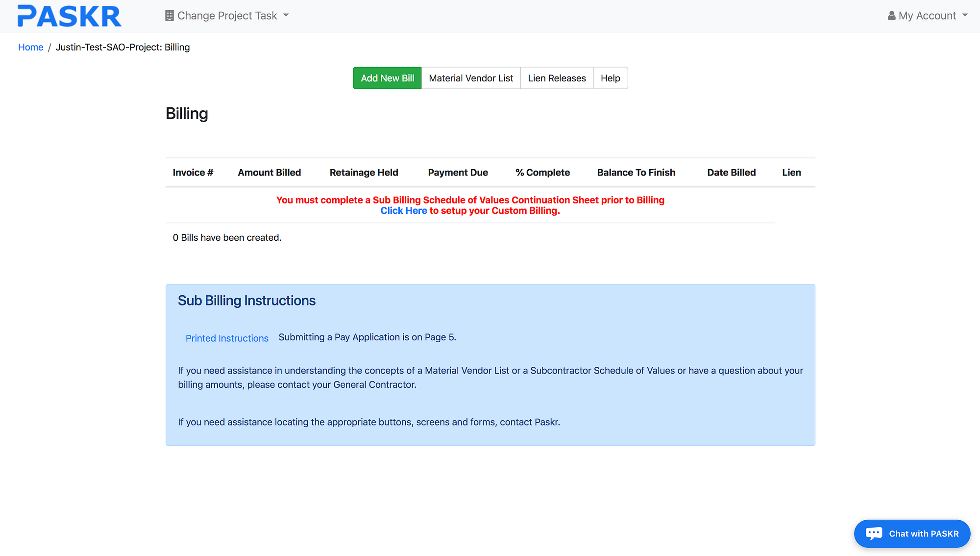Click the PASKR logo
Image resolution: width=980 pixels, height=556 pixels.
pyautogui.click(x=69, y=16)
